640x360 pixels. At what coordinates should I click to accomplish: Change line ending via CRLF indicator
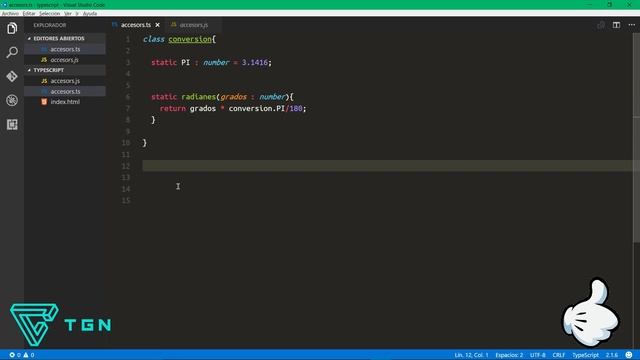[x=559, y=355]
